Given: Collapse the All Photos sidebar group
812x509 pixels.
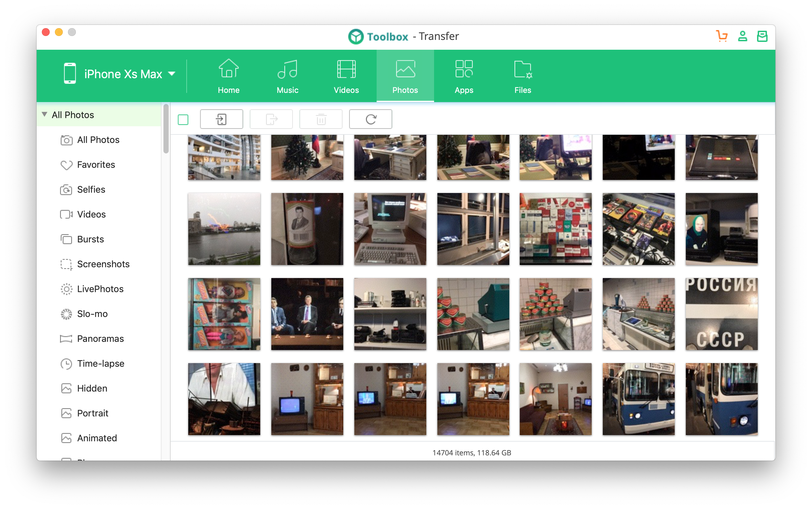Looking at the screenshot, I should 44,114.
